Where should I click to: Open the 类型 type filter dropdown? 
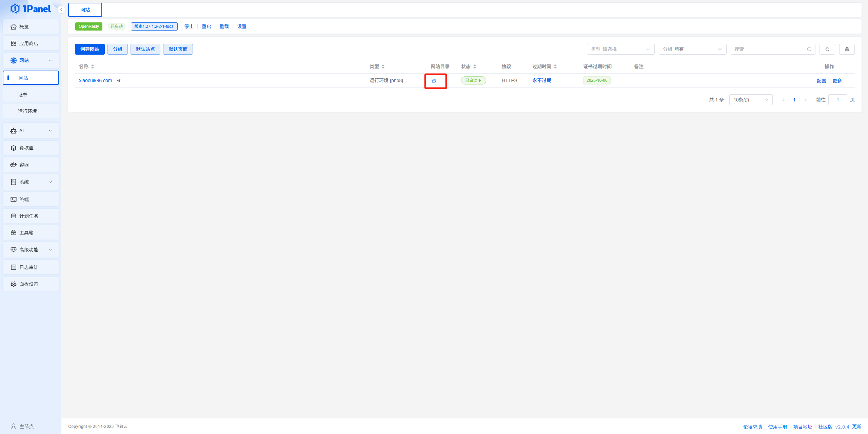point(620,49)
